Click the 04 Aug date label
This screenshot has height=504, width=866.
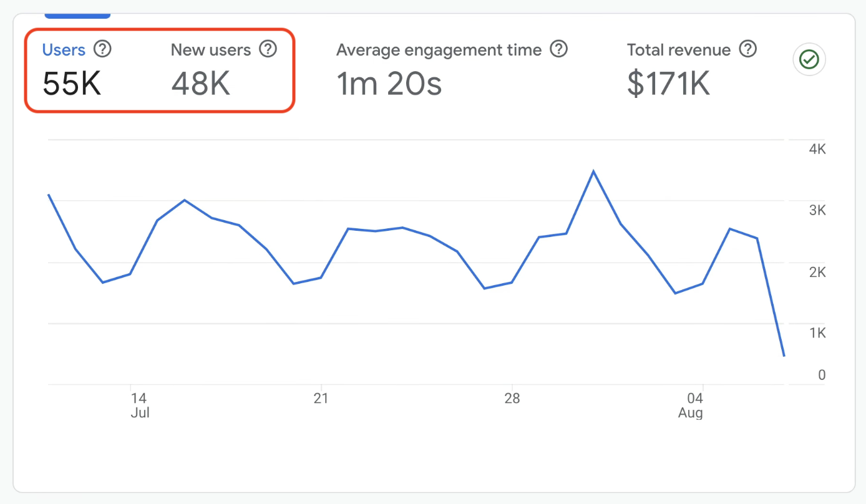tap(691, 405)
